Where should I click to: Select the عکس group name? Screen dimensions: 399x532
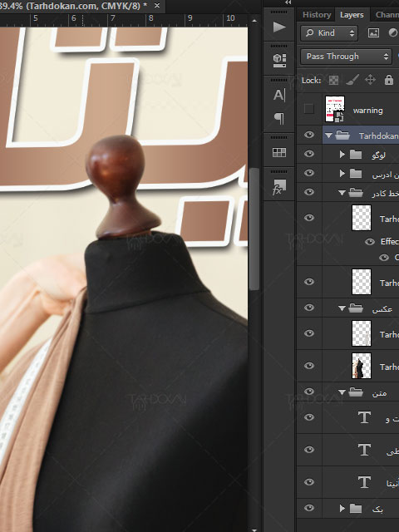click(x=382, y=308)
